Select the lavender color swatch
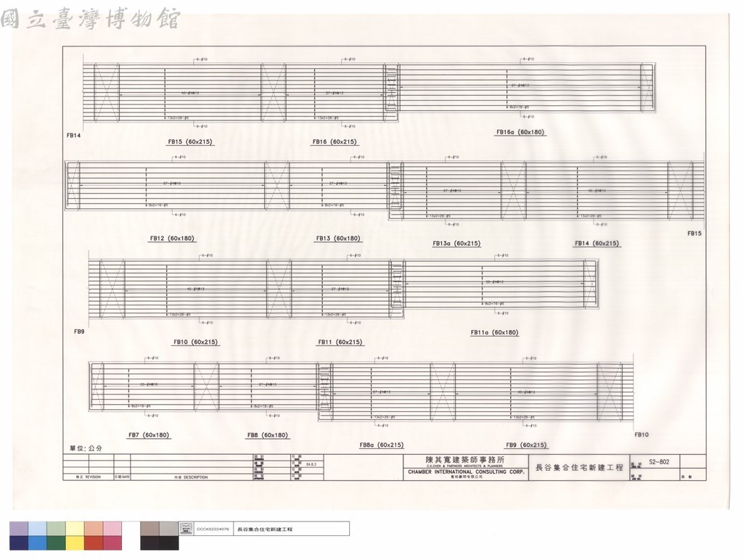Viewport: 743px width, 560px height. [x=19, y=529]
